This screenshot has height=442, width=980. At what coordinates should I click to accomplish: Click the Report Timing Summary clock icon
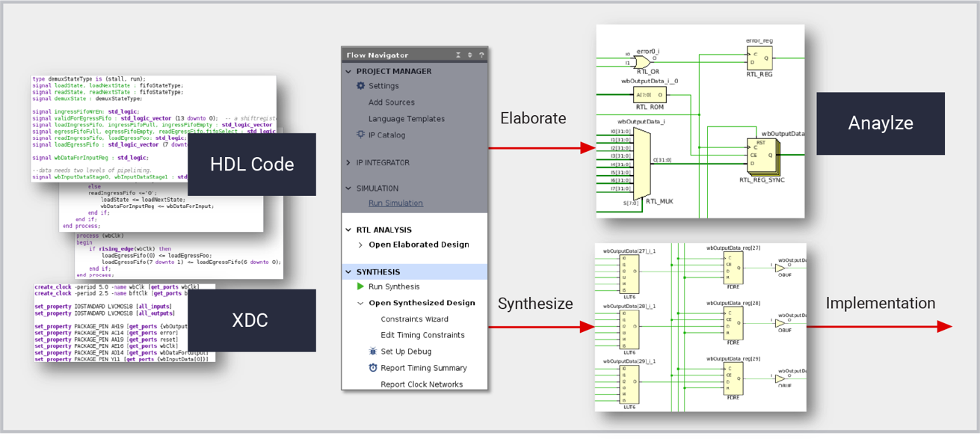[373, 368]
